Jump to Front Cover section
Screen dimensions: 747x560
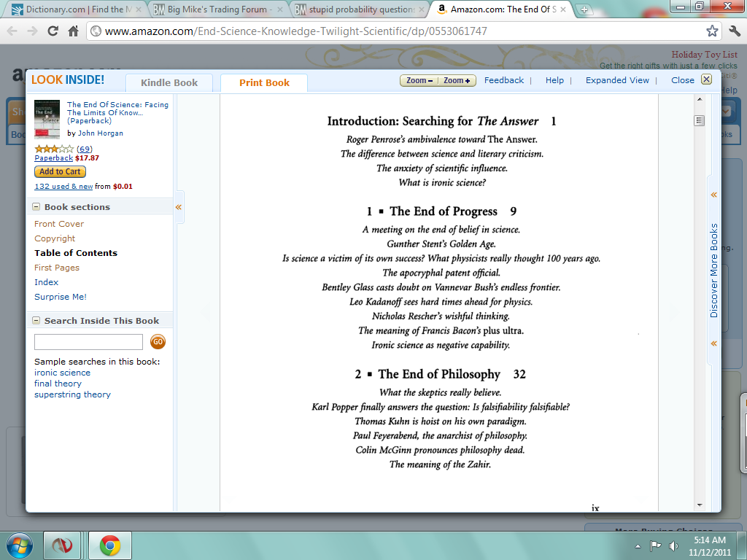(x=59, y=224)
